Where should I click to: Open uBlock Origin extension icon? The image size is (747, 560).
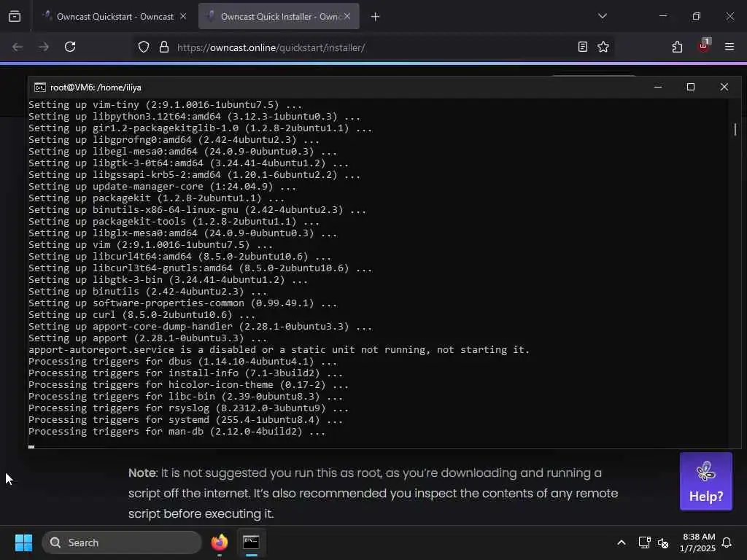tap(704, 46)
